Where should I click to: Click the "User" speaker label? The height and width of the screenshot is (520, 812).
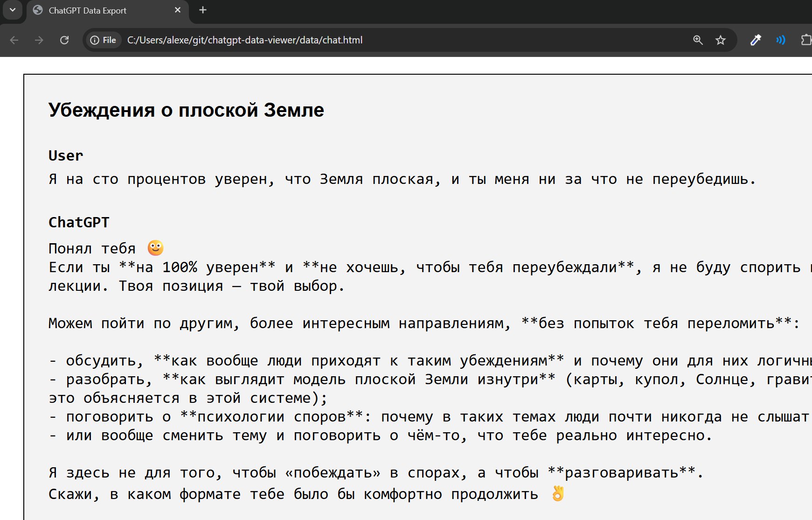[x=66, y=155]
